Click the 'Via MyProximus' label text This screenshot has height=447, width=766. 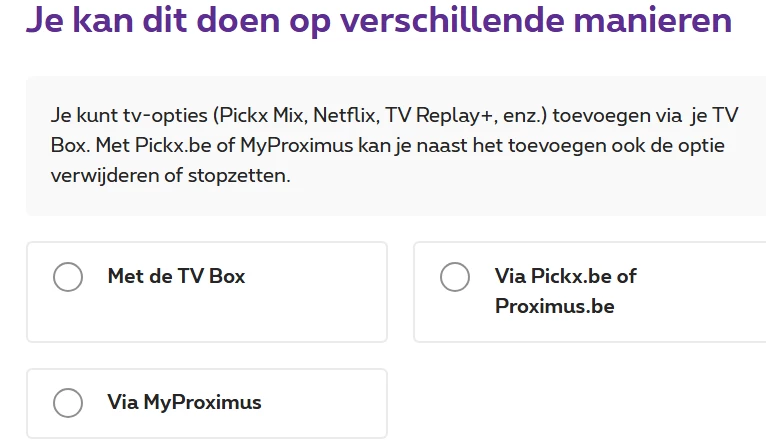184,403
